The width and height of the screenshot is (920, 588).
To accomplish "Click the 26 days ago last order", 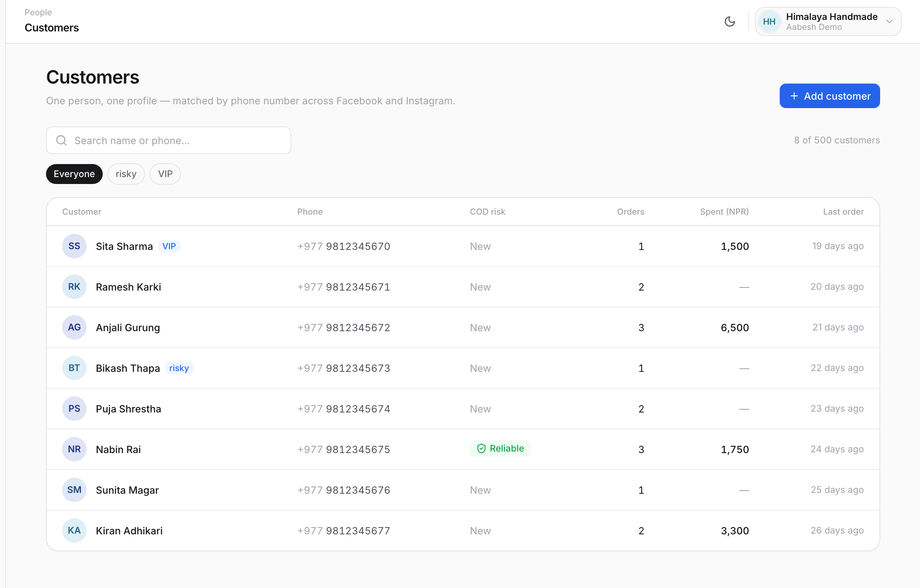I will click(837, 531).
